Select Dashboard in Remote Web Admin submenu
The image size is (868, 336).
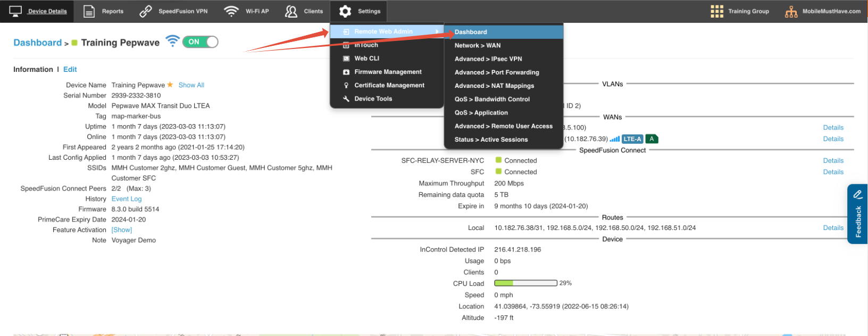[504, 32]
